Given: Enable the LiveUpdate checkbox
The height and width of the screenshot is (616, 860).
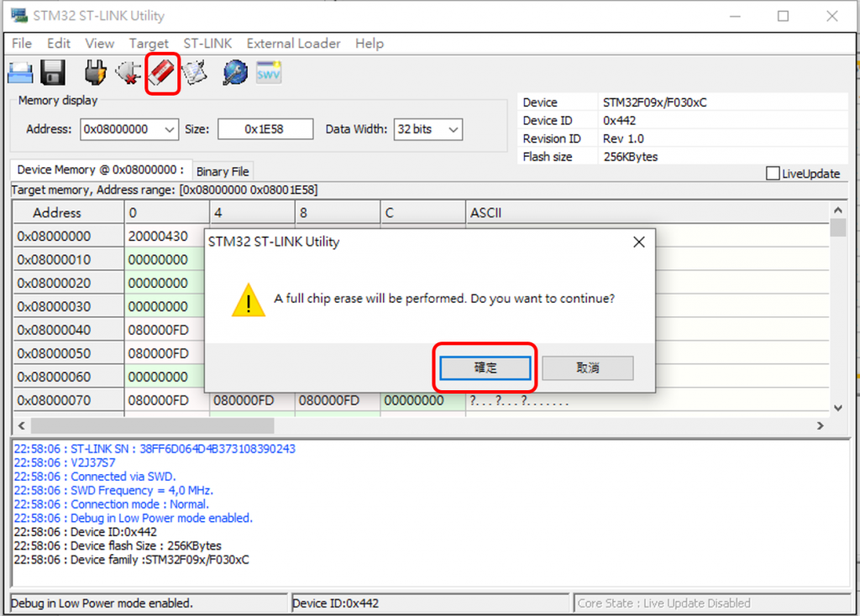Looking at the screenshot, I should [773, 173].
